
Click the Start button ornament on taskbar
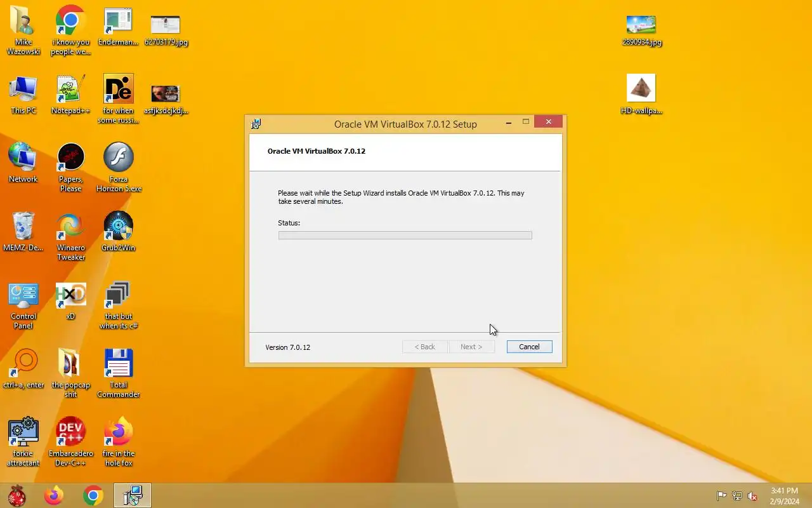[16, 495]
